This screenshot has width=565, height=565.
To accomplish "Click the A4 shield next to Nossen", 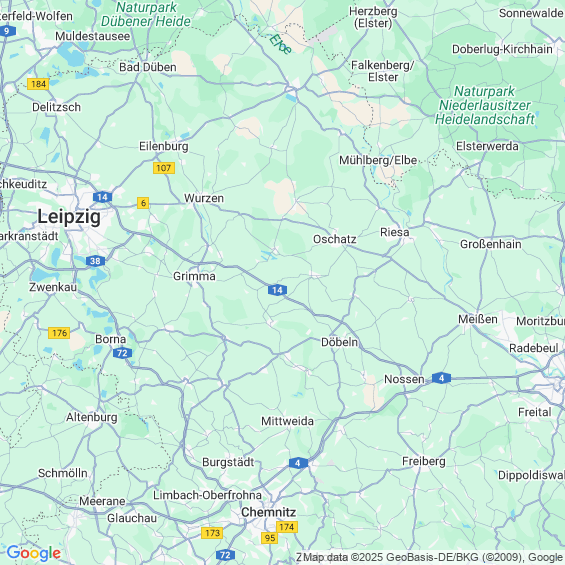I will [441, 378].
